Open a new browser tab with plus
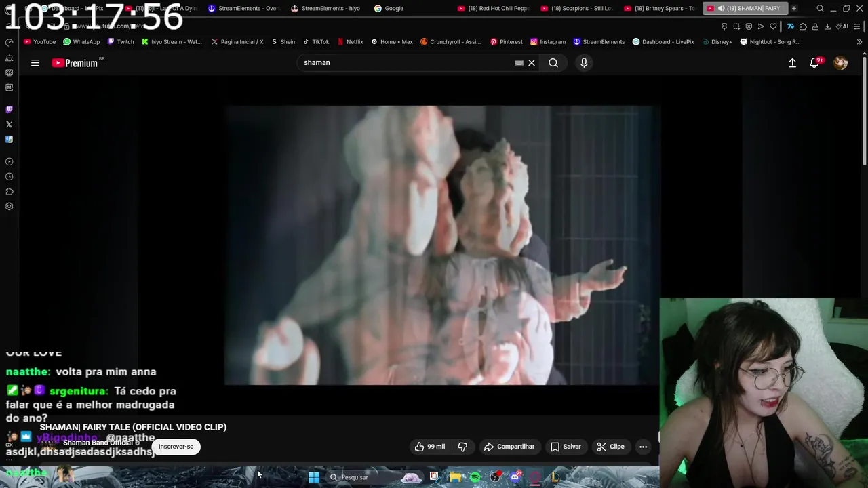The height and width of the screenshot is (488, 868). (x=794, y=8)
